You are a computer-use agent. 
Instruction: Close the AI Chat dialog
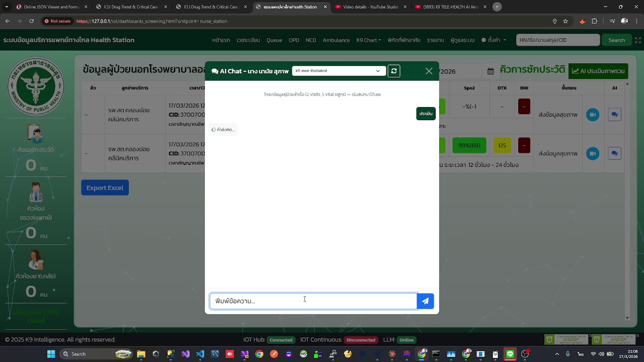[429, 71]
